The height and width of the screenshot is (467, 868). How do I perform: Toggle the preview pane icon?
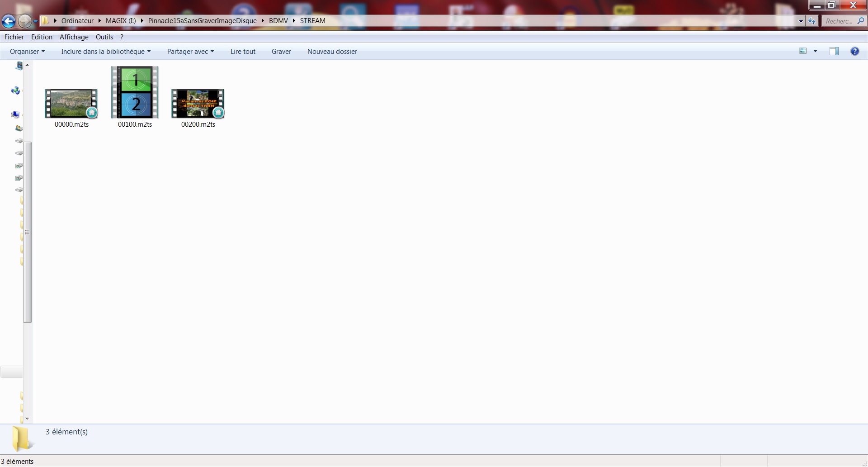click(x=834, y=51)
